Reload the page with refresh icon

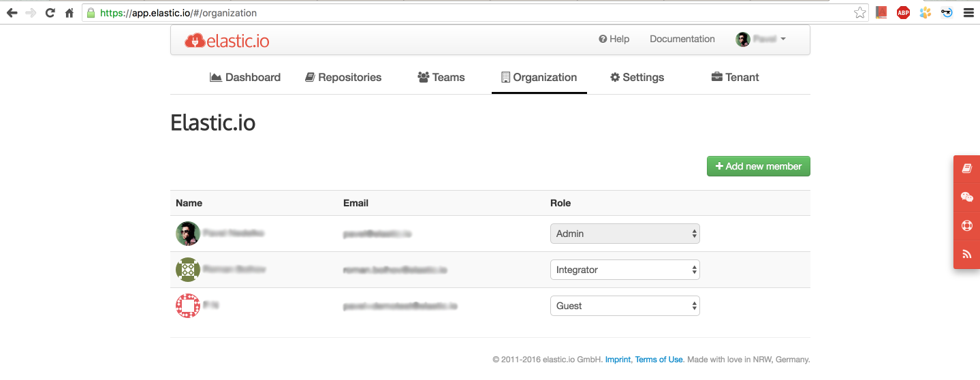(50, 12)
